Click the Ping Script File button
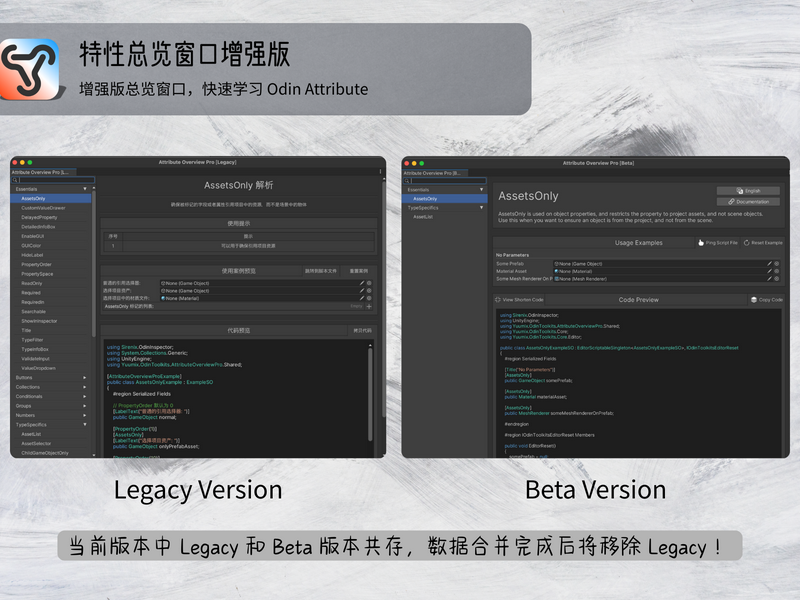Viewport: 800px width, 600px height. (x=718, y=243)
